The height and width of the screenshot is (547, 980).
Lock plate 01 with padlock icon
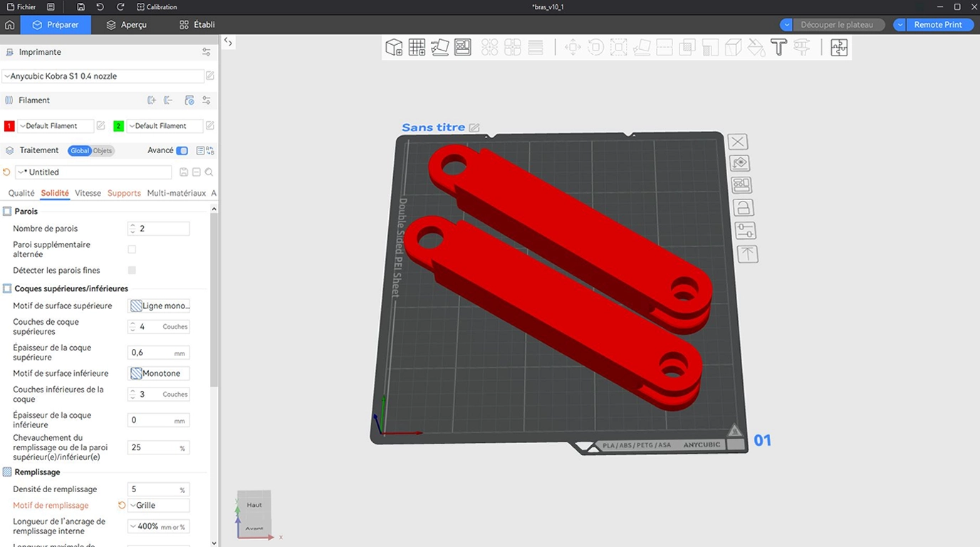pos(743,208)
